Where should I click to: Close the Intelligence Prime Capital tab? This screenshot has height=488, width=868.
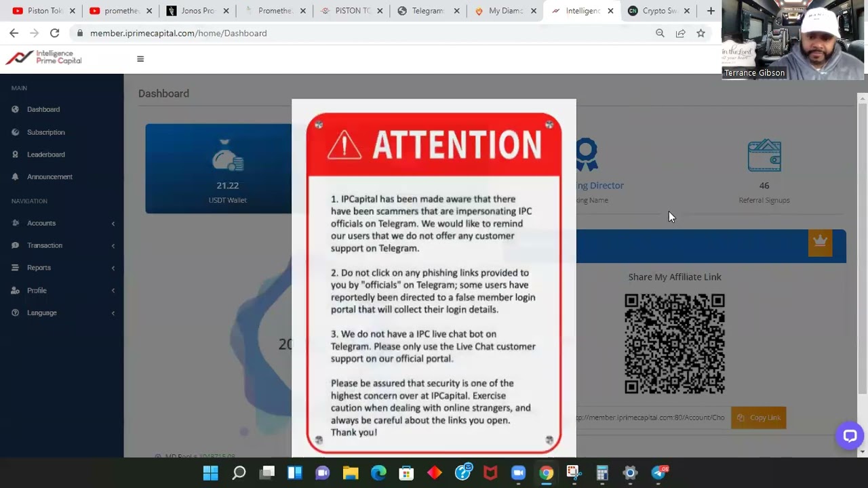point(610,11)
